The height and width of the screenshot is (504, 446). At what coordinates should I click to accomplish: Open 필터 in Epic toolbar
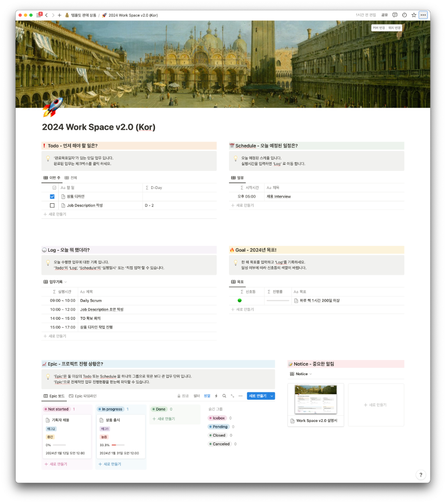pyautogui.click(x=197, y=396)
